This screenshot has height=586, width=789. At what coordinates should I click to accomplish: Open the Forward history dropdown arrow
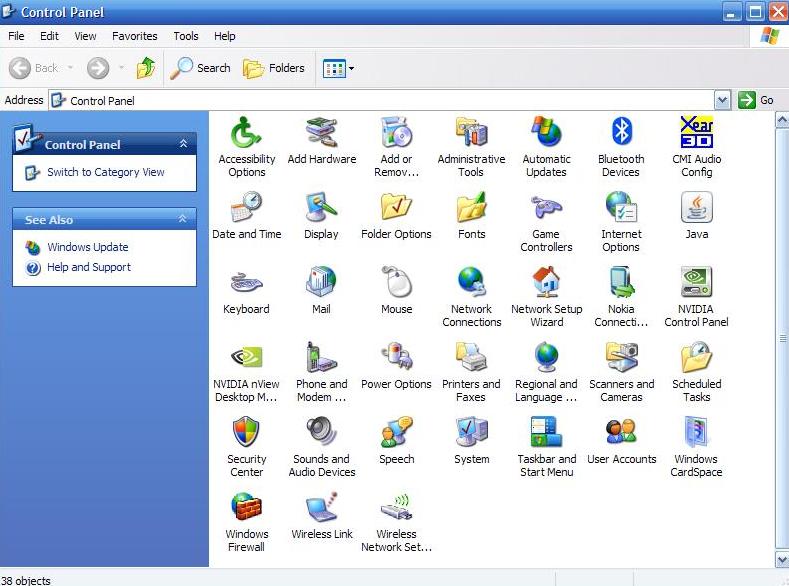coord(121,67)
